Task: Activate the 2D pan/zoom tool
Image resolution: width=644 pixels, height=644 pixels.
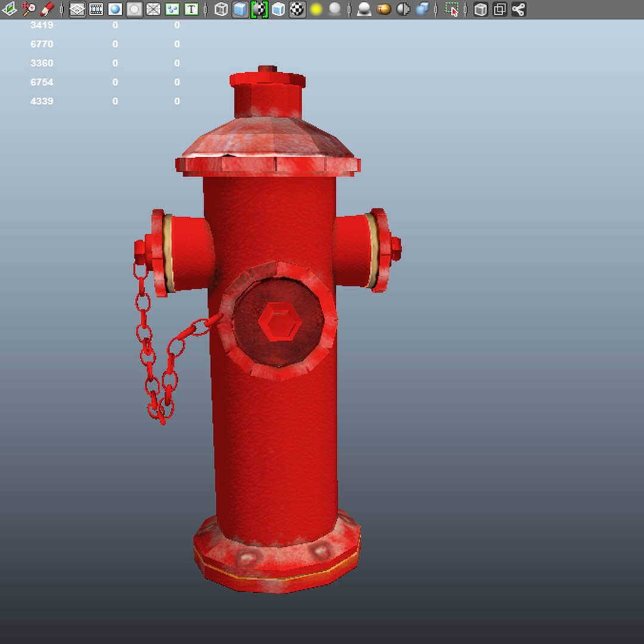Action: click(29, 9)
